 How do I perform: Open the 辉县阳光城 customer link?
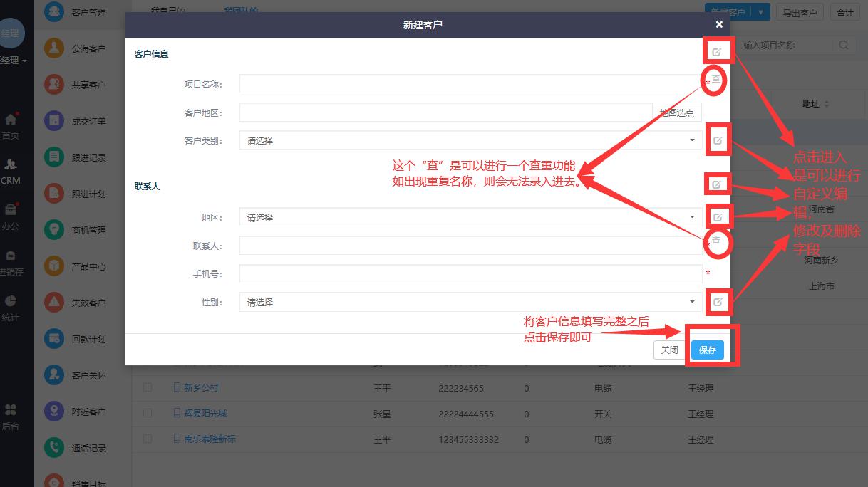click(x=205, y=413)
